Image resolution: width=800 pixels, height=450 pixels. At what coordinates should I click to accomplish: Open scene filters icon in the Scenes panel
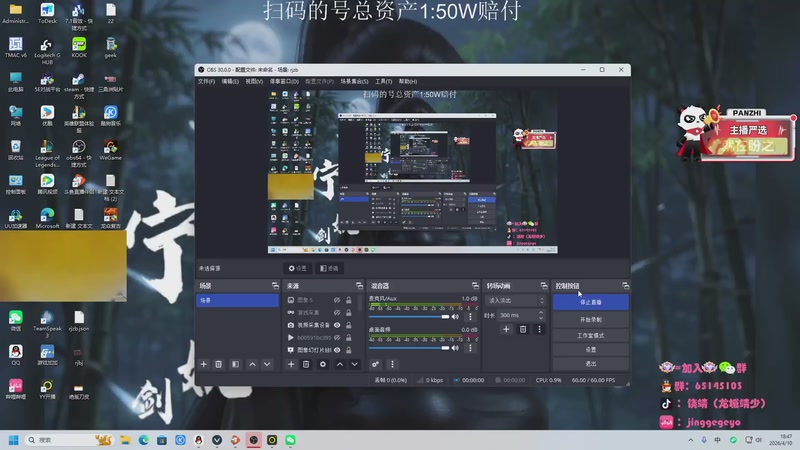click(x=235, y=364)
